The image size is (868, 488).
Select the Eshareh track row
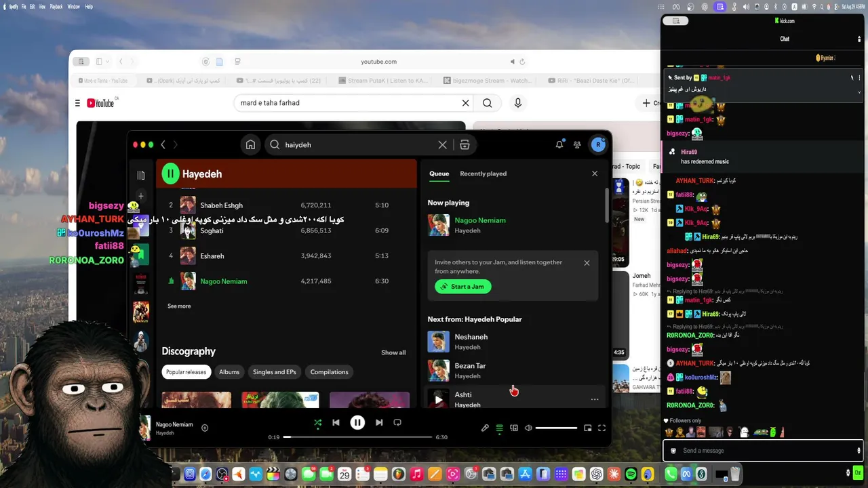point(285,256)
